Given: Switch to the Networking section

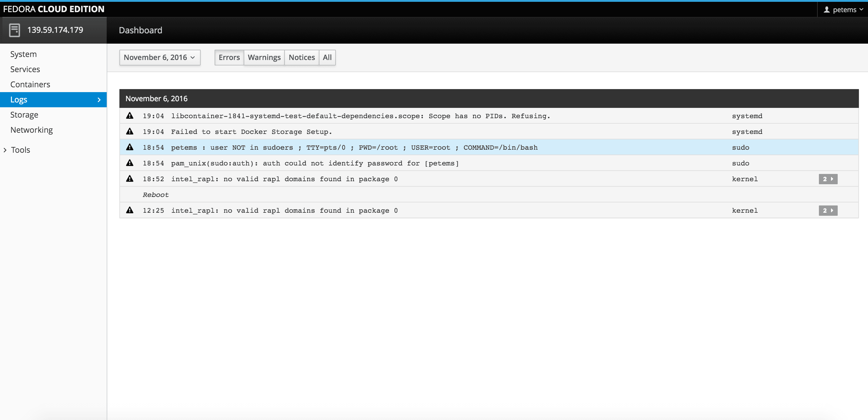Looking at the screenshot, I should pyautogui.click(x=31, y=130).
